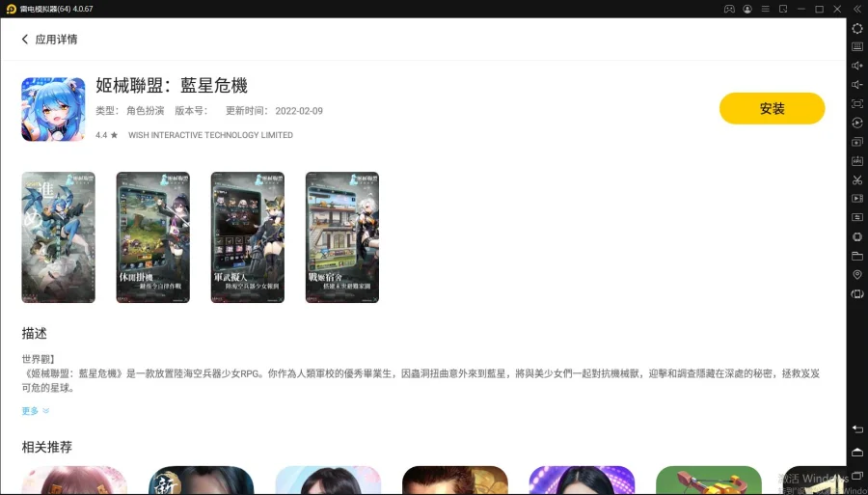This screenshot has height=495, width=868.
Task: Open the first screenshot with the blue-haired girl
Action: point(58,237)
